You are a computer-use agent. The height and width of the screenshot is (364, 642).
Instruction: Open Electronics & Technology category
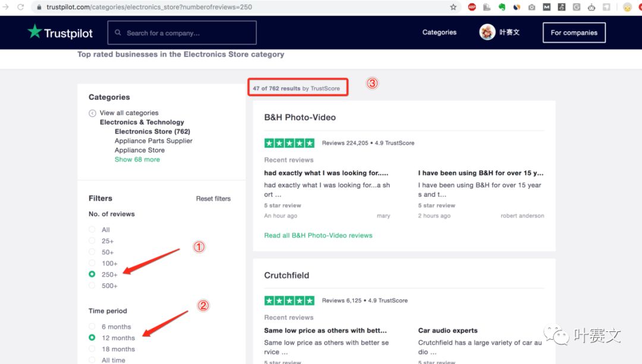[142, 122]
